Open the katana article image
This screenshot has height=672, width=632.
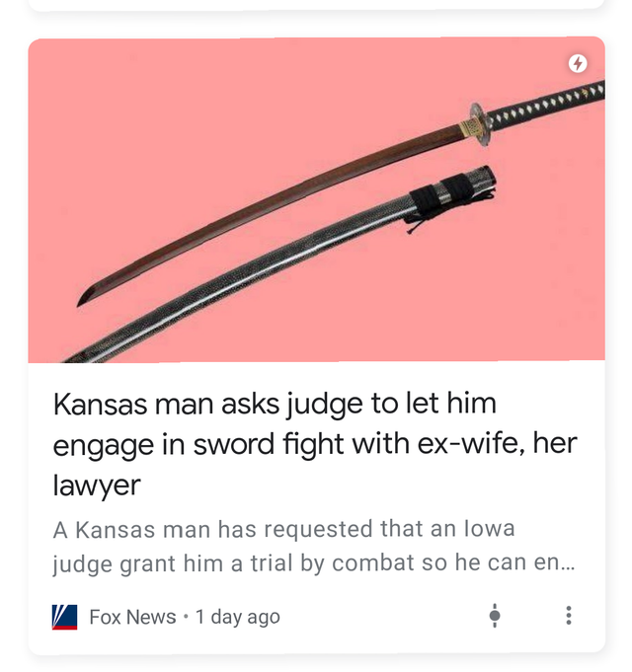coord(316,199)
